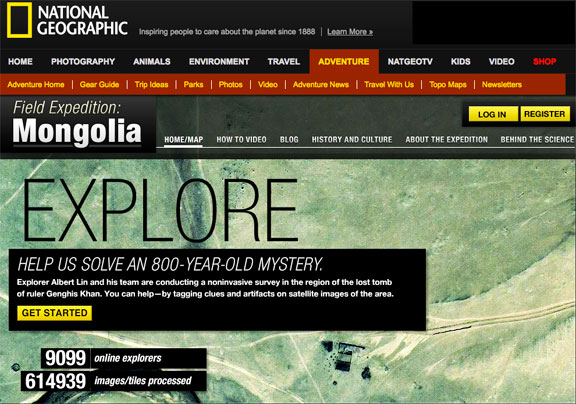The width and height of the screenshot is (576, 404).
Task: Click the National Geographic yellow frame logo
Action: 19,20
